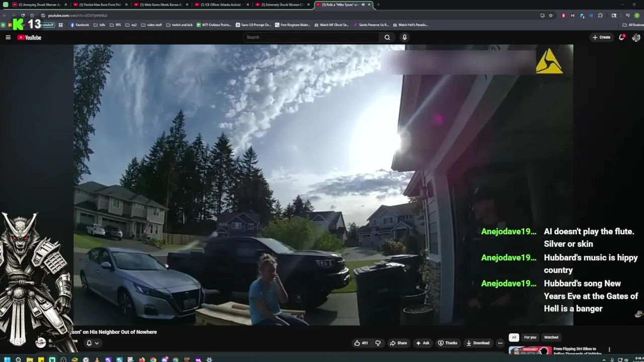Image resolution: width=644 pixels, height=362 pixels.
Task: Show hidden system tray icons
Action: point(604,359)
